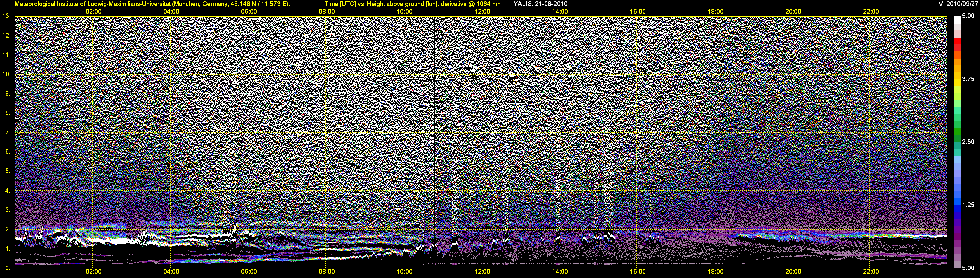
Task: Click the 2.50 color scale value
Action: [968, 142]
